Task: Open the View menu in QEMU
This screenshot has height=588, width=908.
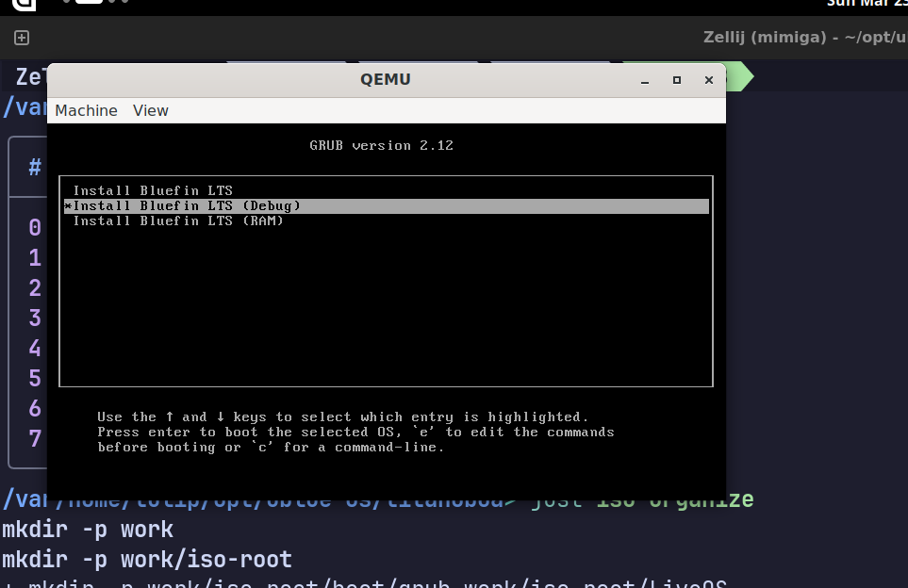Action: click(x=151, y=110)
